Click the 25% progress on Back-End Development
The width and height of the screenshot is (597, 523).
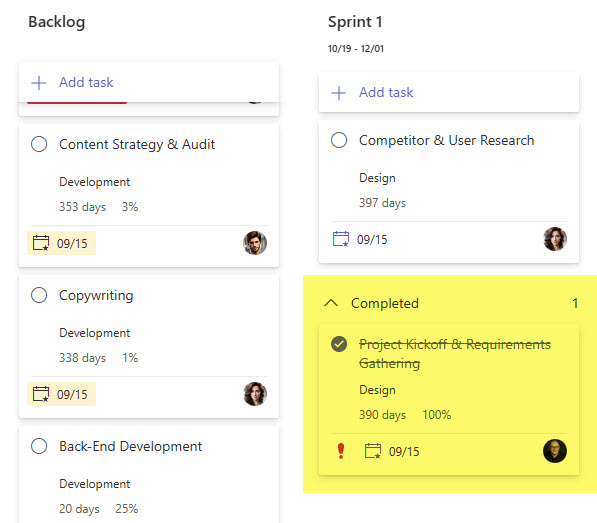(x=127, y=509)
